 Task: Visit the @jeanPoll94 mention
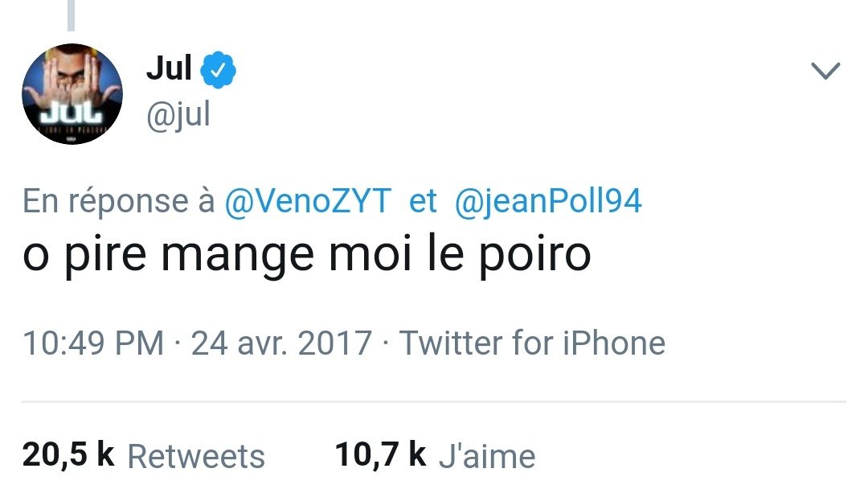[548, 201]
